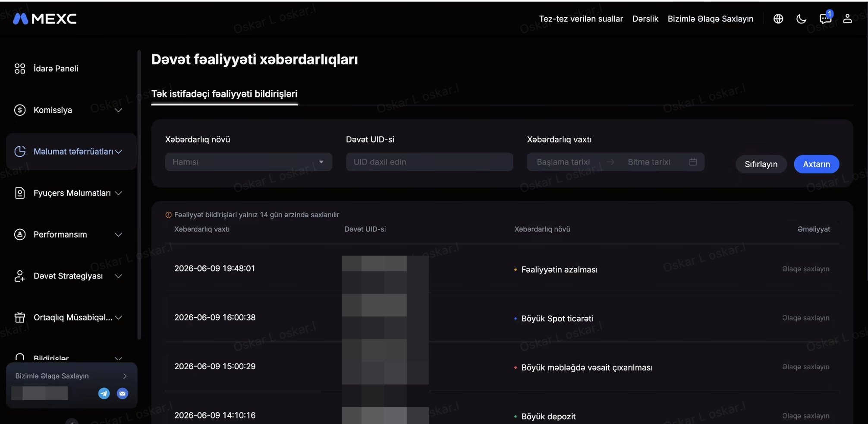Click the Performansım person icon

click(20, 234)
